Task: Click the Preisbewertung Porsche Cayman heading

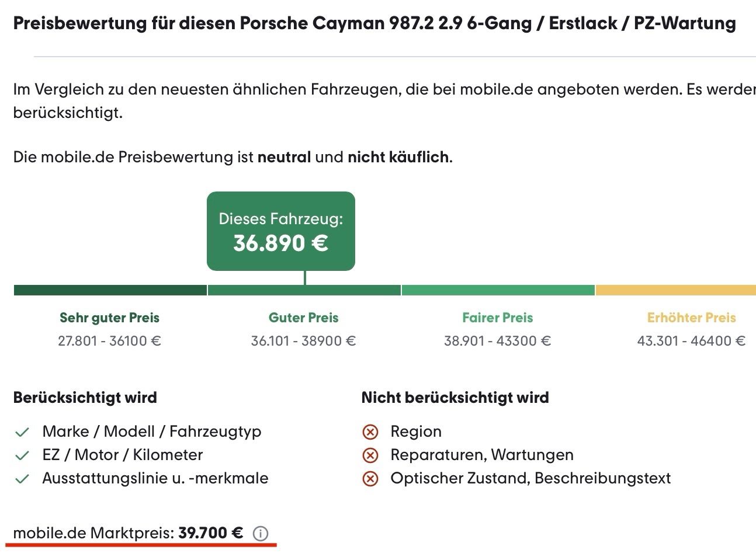Action: point(374,23)
